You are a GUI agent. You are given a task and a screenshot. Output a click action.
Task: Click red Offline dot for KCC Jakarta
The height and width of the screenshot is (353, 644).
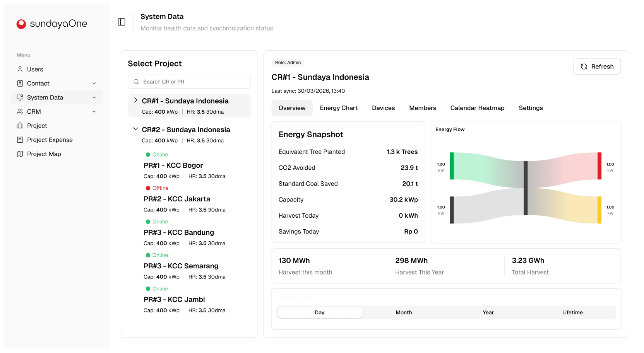(148, 188)
